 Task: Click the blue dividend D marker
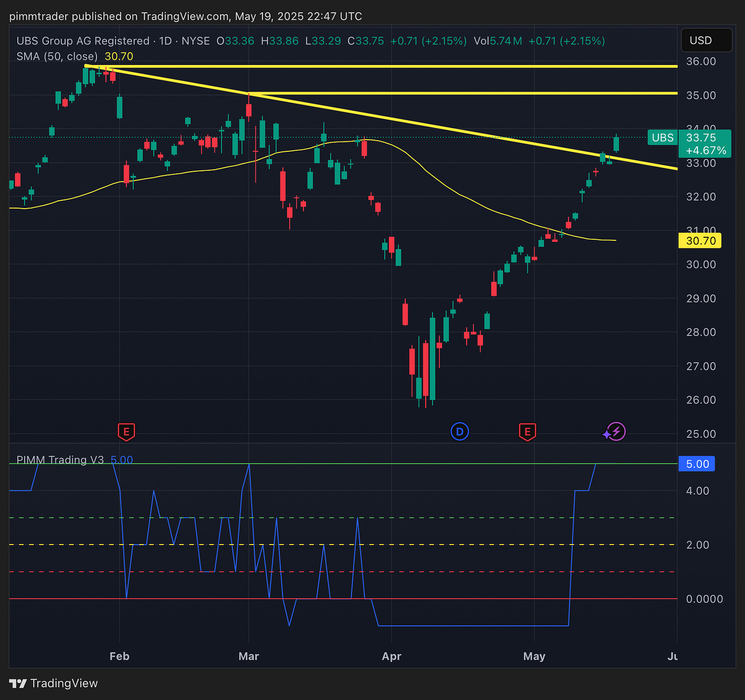(x=459, y=432)
